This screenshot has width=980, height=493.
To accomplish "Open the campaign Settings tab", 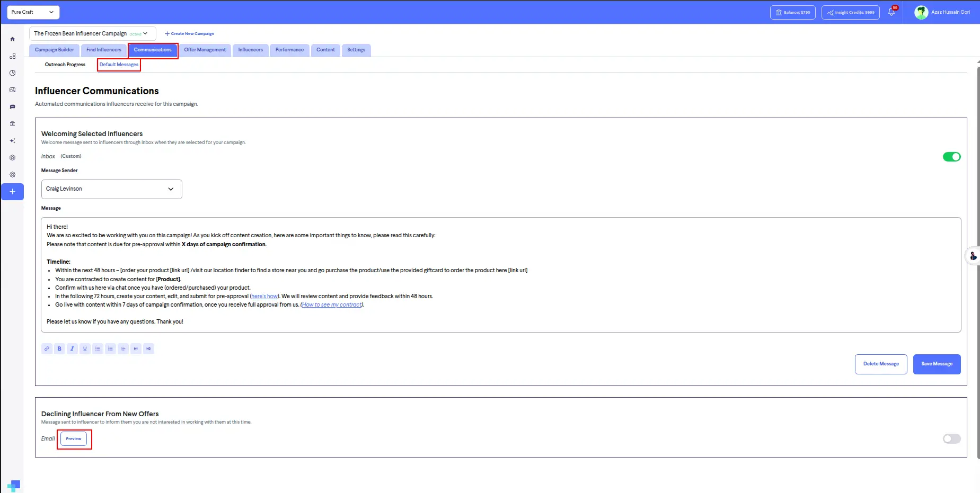I will [356, 50].
